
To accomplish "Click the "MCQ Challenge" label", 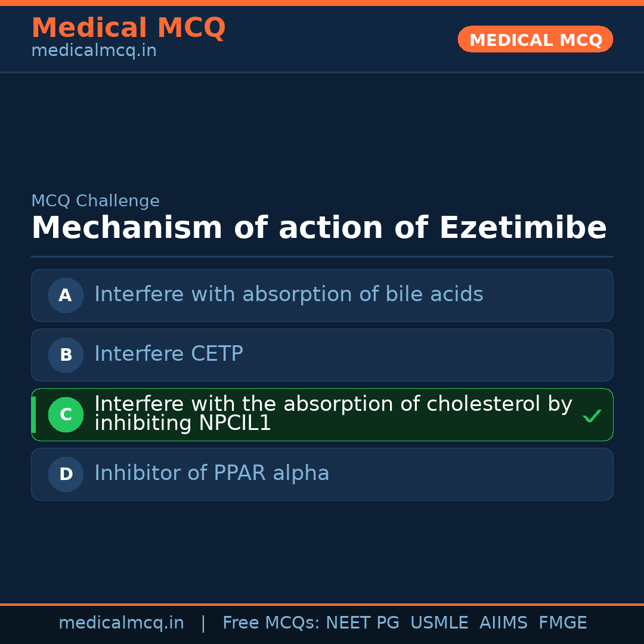I will [95, 201].
